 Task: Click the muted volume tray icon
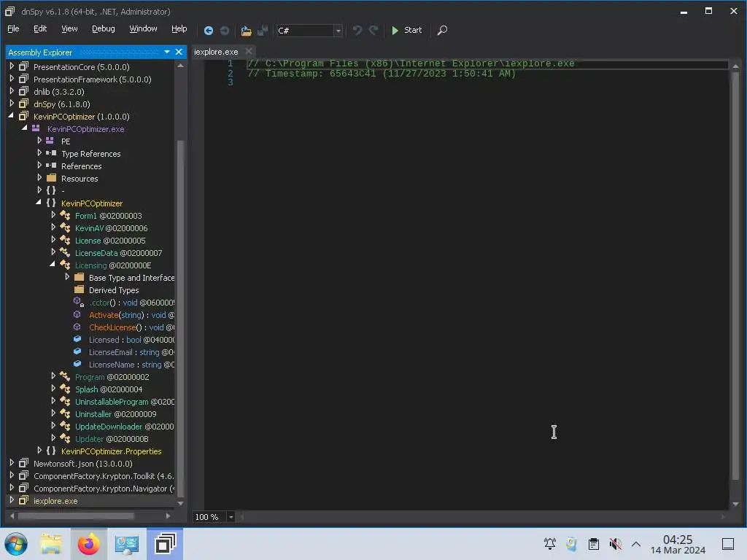tap(616, 544)
